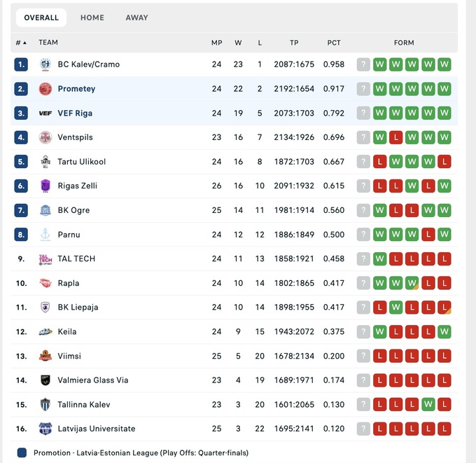Sort table by PCT column header

click(334, 43)
